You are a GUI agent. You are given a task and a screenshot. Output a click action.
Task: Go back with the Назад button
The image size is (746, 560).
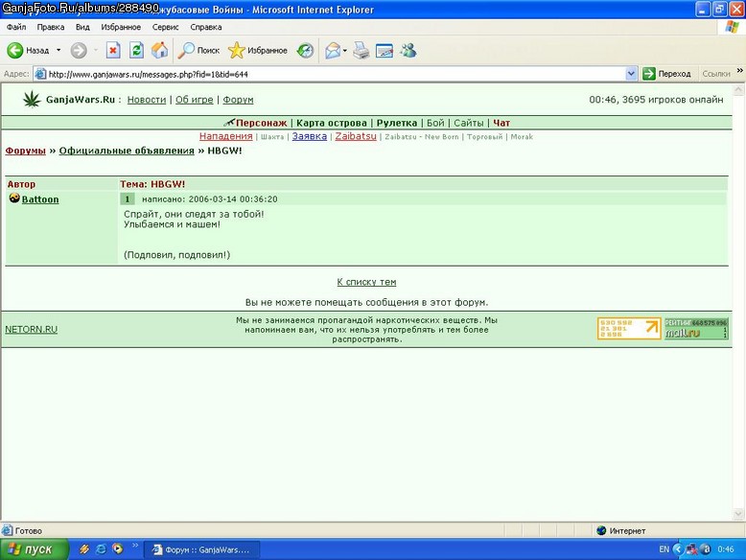28,51
